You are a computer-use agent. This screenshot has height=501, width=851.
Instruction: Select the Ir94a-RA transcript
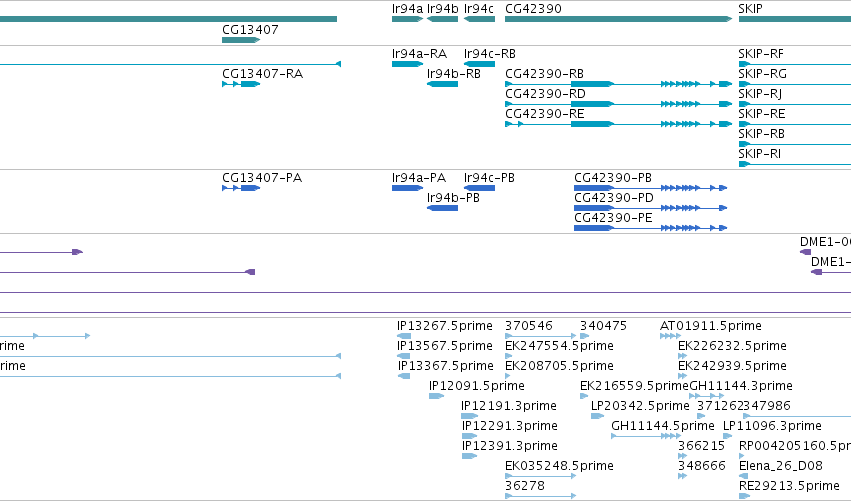pos(407,64)
